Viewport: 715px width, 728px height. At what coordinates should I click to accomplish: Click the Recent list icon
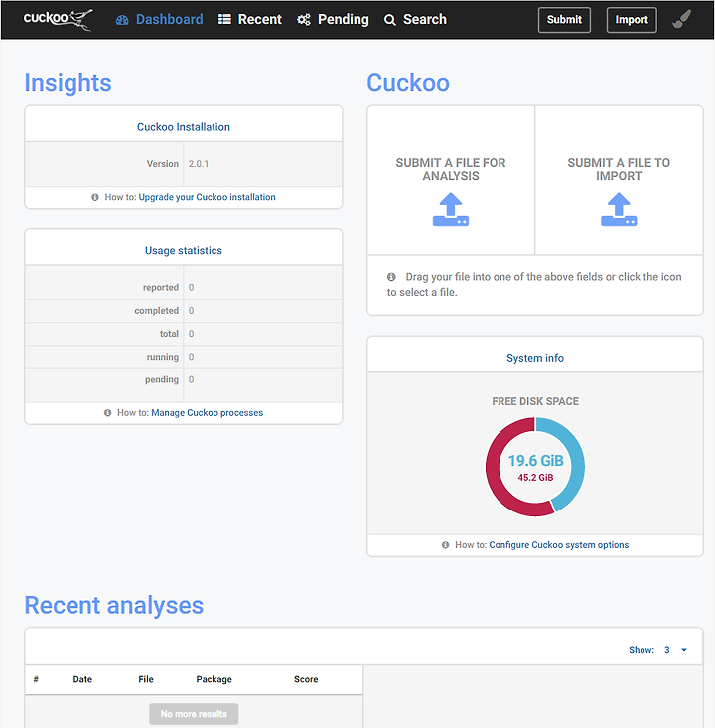224,19
